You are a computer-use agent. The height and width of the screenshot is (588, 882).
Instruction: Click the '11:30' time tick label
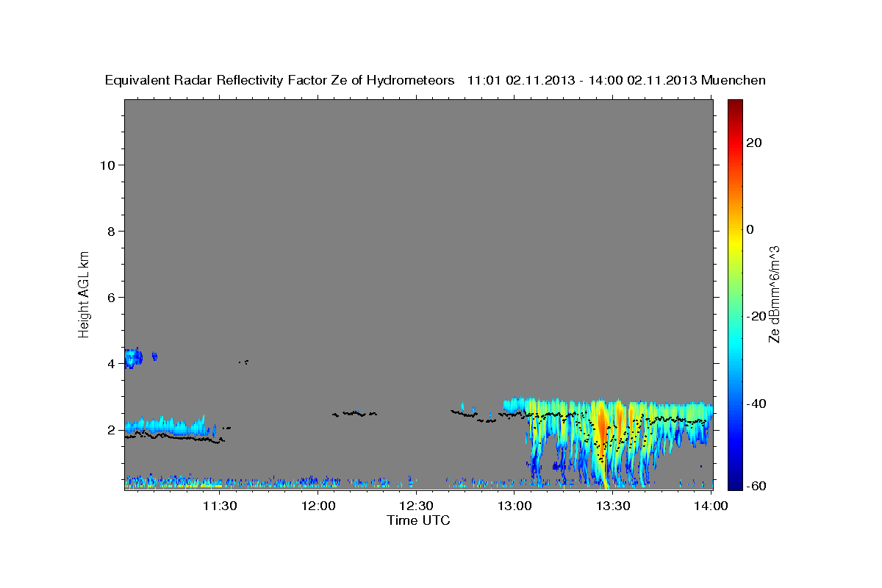[220, 506]
